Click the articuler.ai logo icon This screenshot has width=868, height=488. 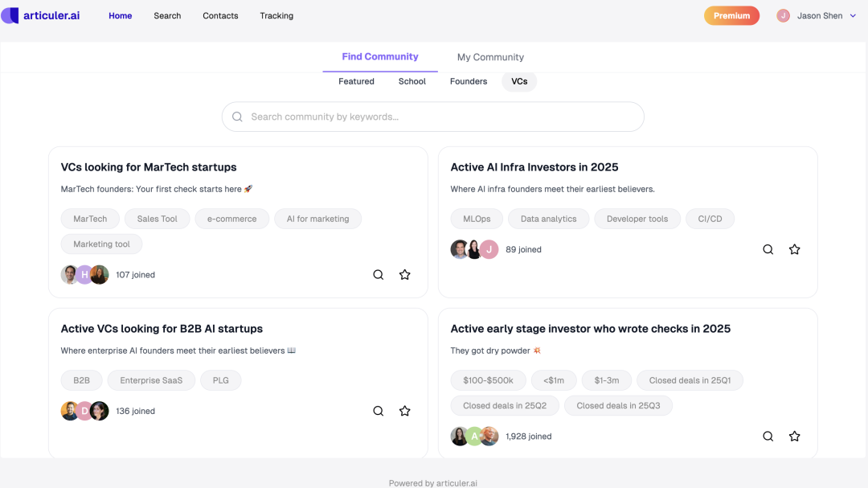coord(10,15)
